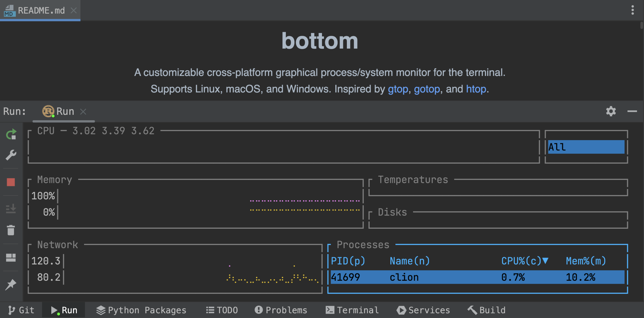Open the Build tool window
Screen dimensions: 644x318
[x=486, y=310]
